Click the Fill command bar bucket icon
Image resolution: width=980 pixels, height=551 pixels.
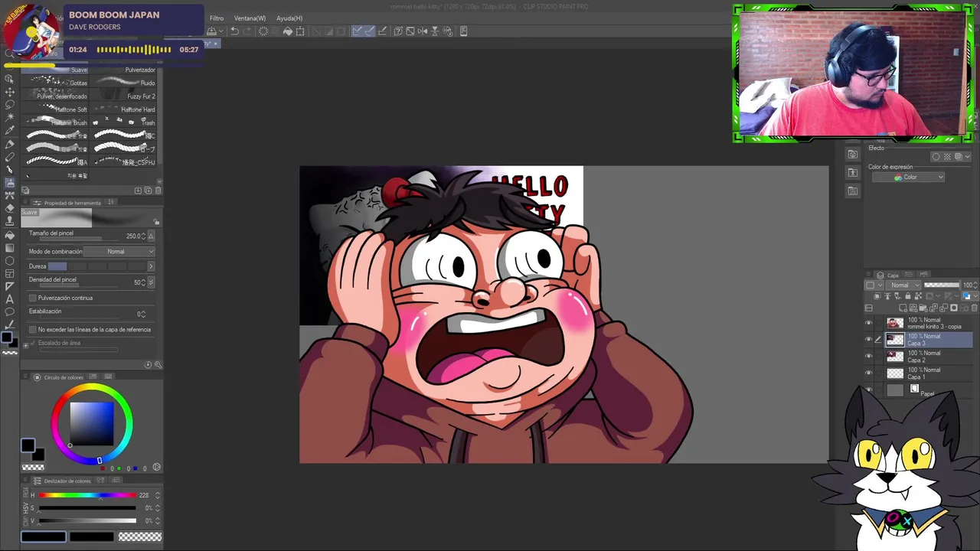click(288, 31)
